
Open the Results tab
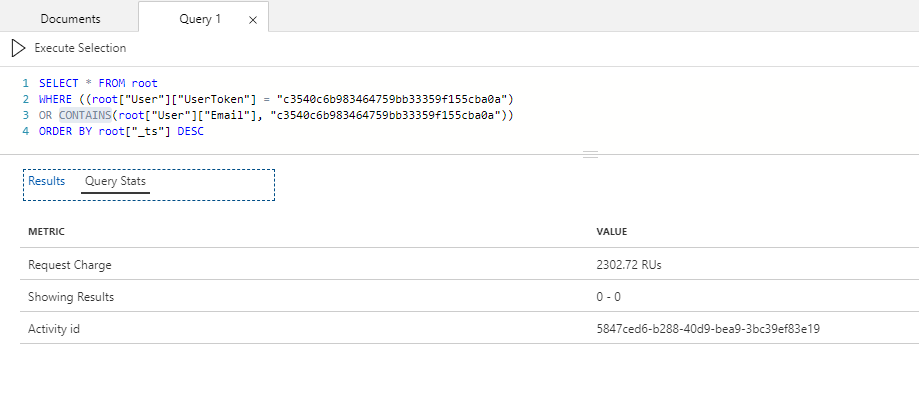coord(46,181)
